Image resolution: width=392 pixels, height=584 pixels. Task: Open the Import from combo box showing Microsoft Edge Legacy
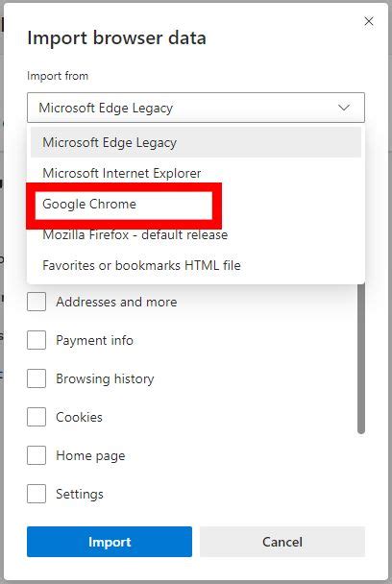tap(196, 108)
